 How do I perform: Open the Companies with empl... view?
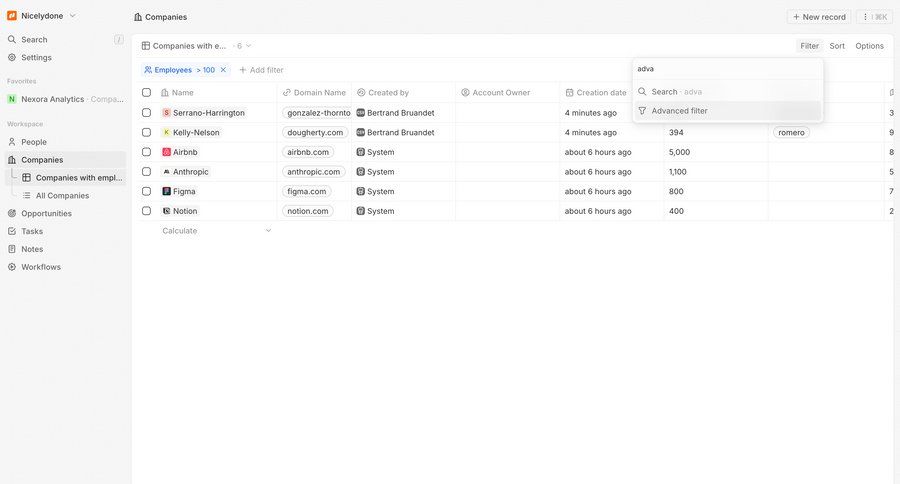[72, 177]
